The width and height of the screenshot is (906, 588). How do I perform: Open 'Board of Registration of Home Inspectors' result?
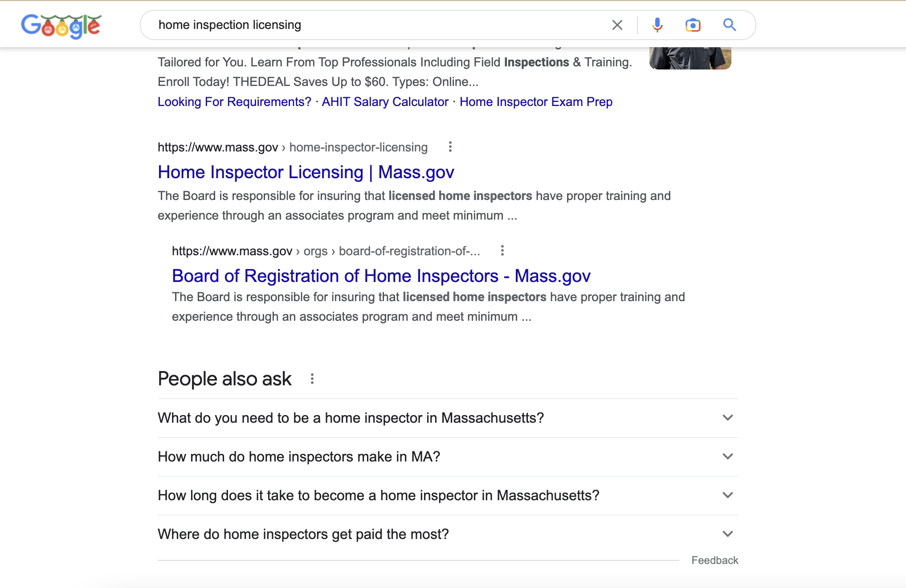click(381, 276)
